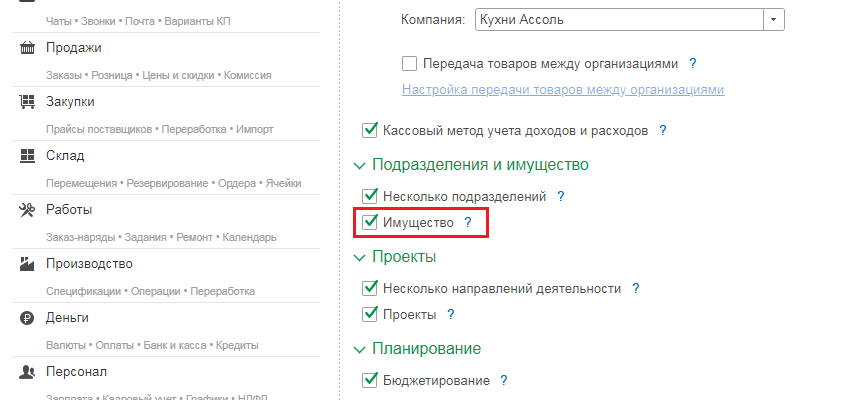Collapse the Подразделения и имущество section

click(x=359, y=165)
